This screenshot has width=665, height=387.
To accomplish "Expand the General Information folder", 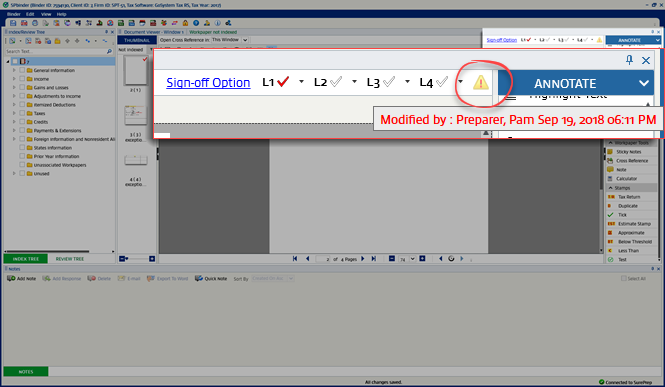I will tap(14, 70).
